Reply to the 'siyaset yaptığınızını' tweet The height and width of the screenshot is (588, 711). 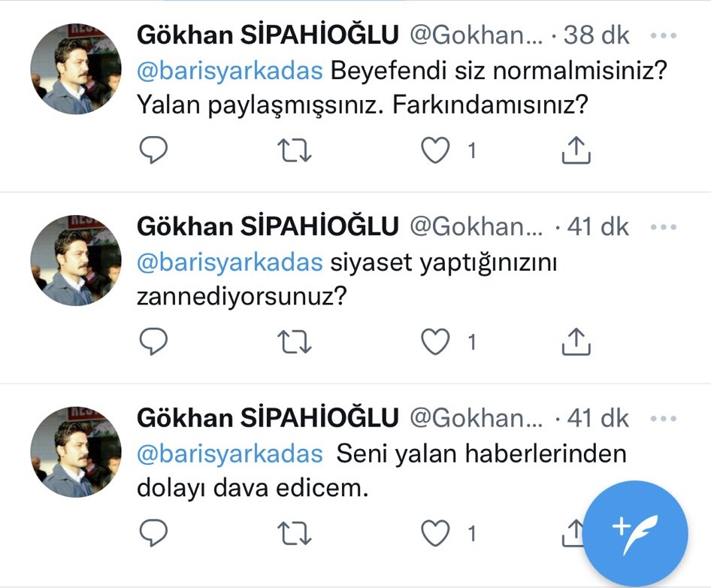[x=154, y=343]
